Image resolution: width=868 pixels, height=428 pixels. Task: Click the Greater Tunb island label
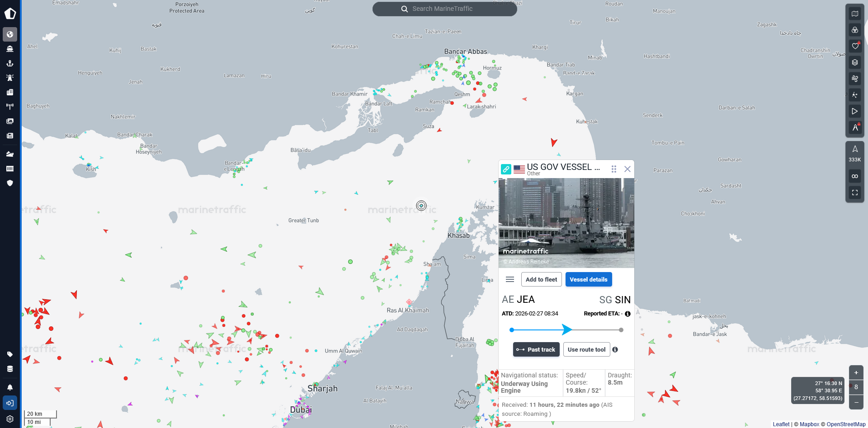(303, 221)
